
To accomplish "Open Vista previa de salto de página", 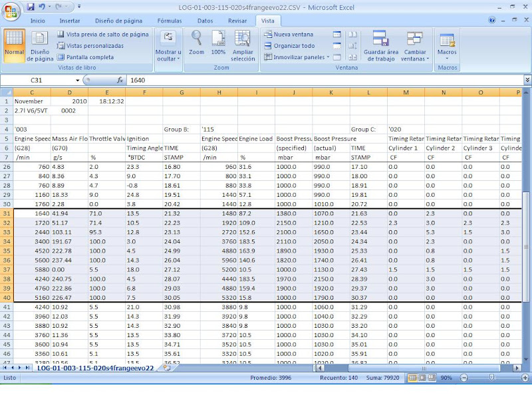I will (x=103, y=35).
